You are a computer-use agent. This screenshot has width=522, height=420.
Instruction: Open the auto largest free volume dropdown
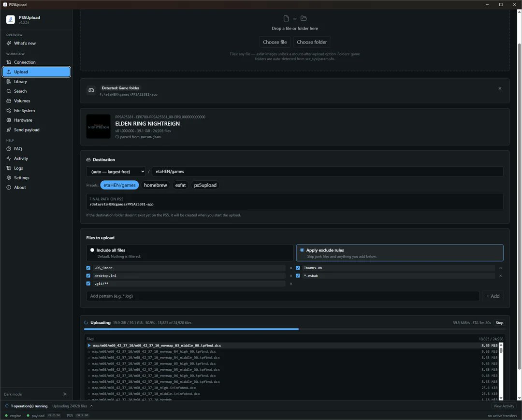[x=116, y=172]
